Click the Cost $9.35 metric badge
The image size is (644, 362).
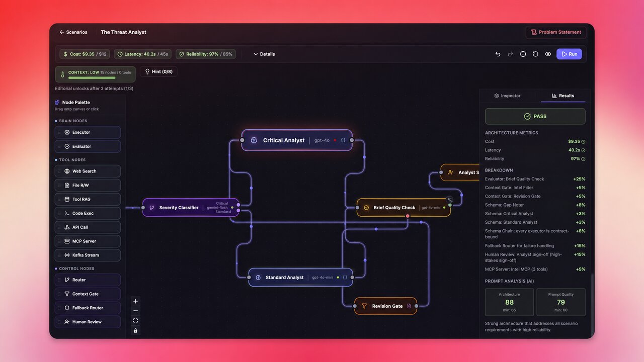(85, 54)
